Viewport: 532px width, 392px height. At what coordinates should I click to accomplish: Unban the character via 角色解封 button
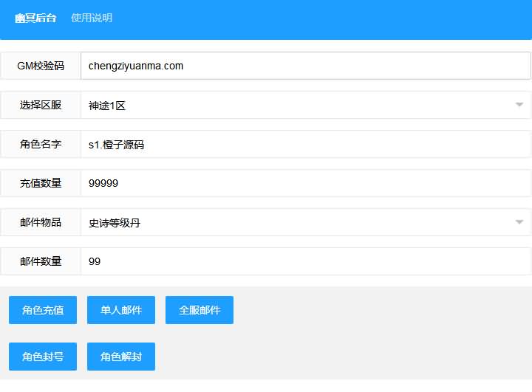(121, 357)
